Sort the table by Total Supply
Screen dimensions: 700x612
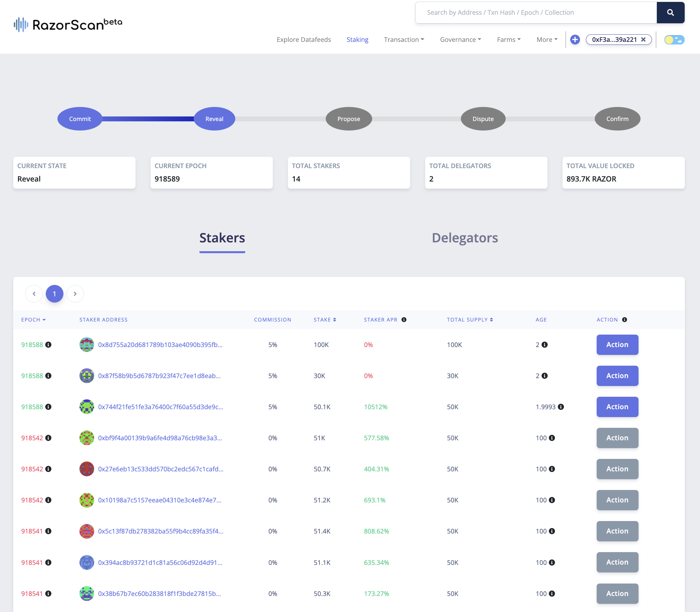coord(491,320)
